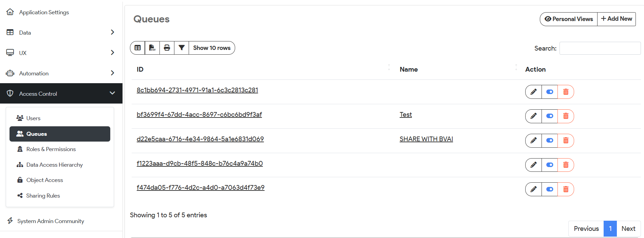This screenshot has height=238, width=644.
Task: Edit the Test queue with pencil icon
Action: (x=533, y=116)
